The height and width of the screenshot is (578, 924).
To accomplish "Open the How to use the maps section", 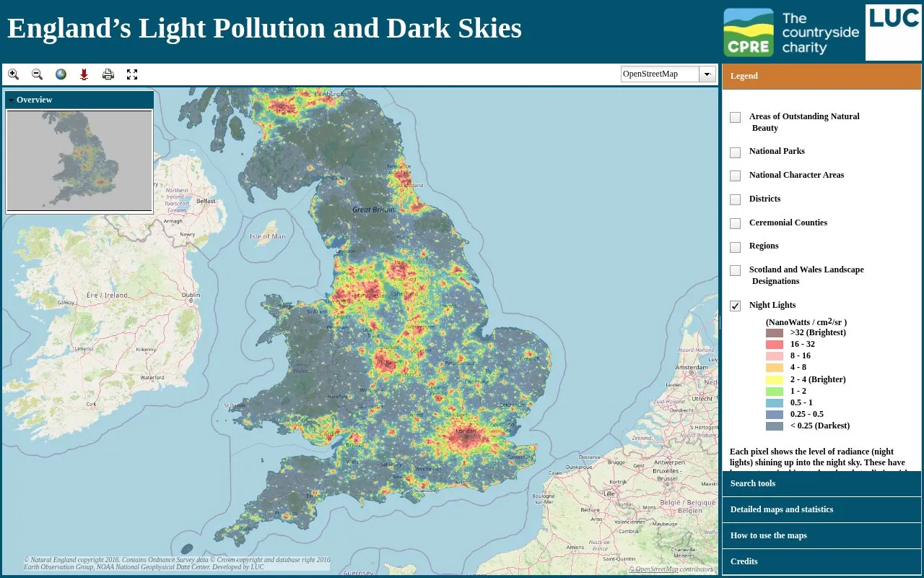I will [821, 535].
